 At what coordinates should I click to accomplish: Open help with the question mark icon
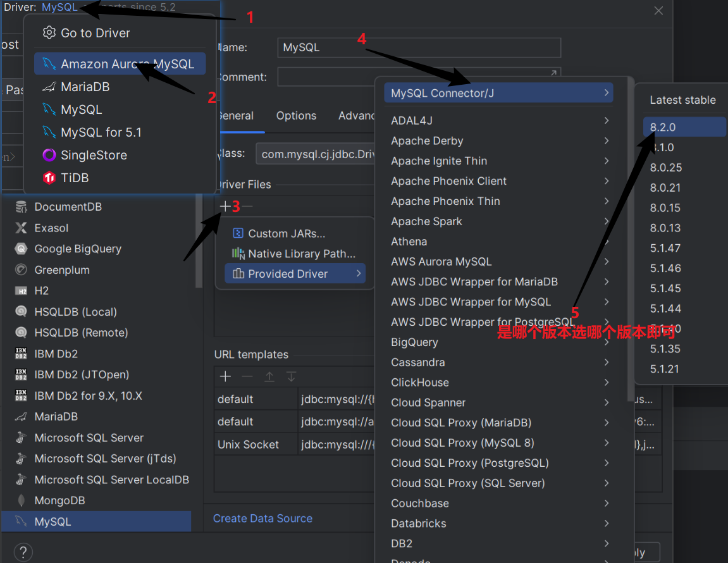pyautogui.click(x=23, y=552)
